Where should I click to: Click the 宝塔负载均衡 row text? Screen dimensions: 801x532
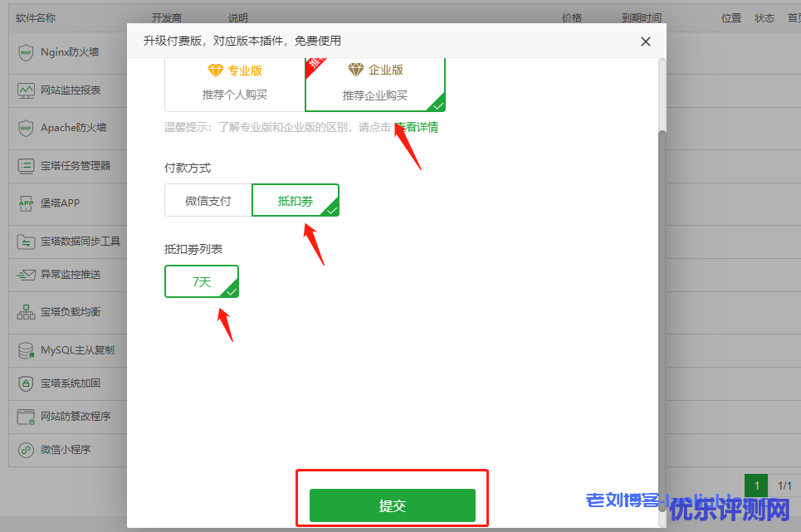(x=71, y=312)
